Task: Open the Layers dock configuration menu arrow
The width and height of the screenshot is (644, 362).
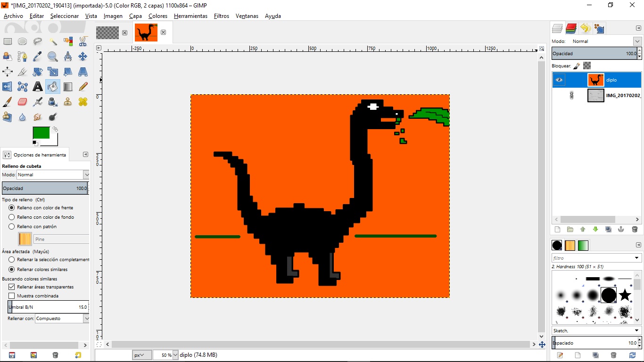Action: click(x=638, y=28)
